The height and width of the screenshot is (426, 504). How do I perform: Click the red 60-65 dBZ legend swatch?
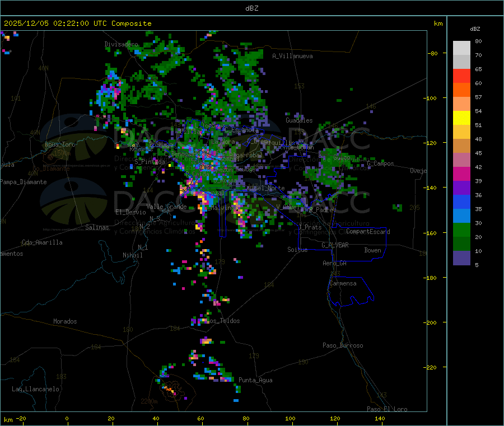tap(461, 76)
